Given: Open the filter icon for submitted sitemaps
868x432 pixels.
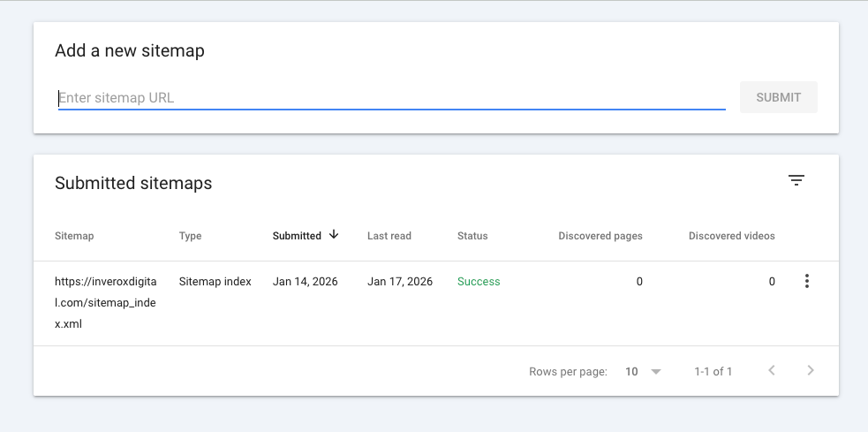Looking at the screenshot, I should point(796,180).
